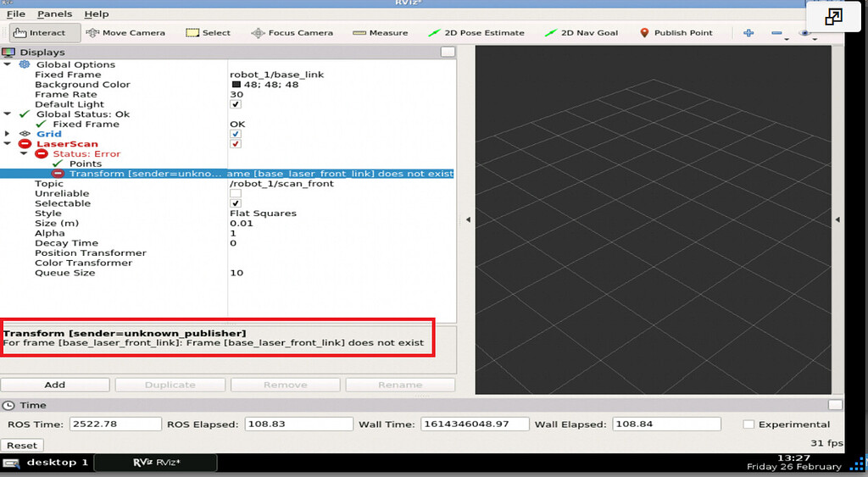Toggle the Selectable checkbox
This screenshot has height=477, width=868.
tap(236, 203)
